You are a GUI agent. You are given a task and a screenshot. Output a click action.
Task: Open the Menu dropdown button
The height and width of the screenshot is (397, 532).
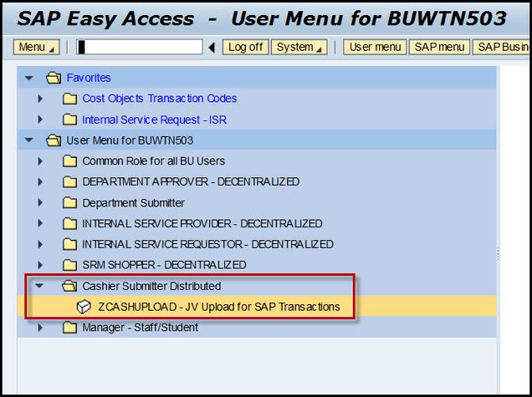[36, 47]
